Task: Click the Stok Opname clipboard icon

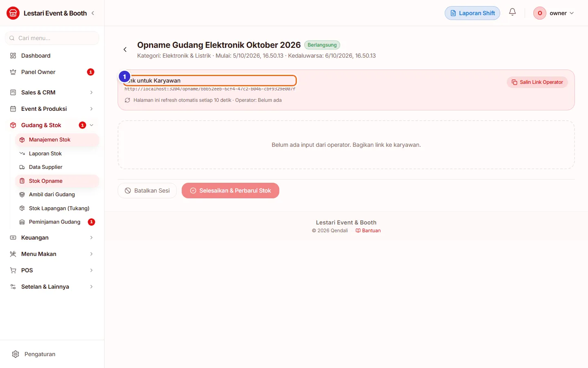Action: point(22,181)
